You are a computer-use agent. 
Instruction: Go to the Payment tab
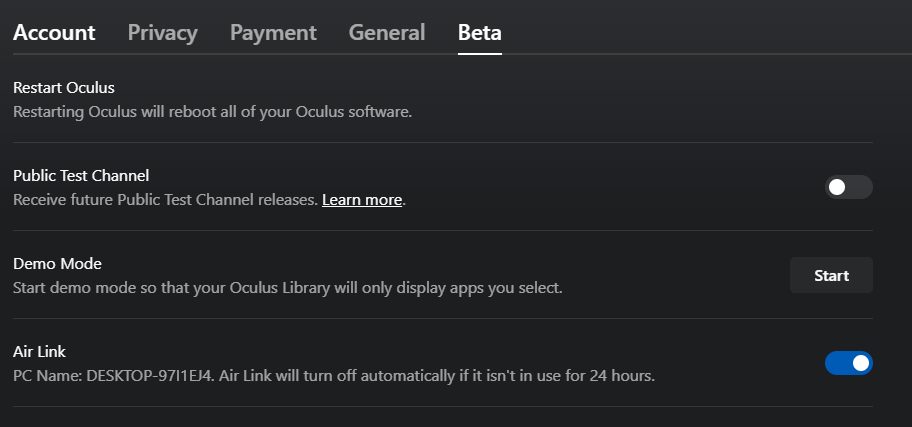click(273, 33)
